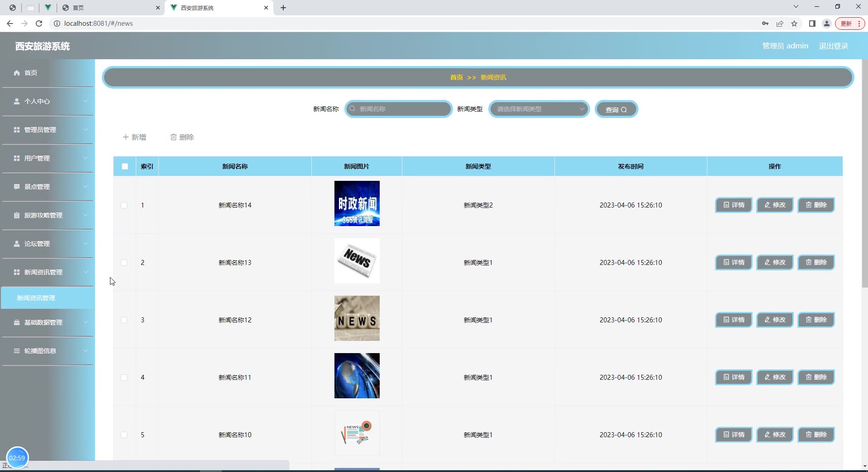Click the vertical page scrollbar

[864, 173]
